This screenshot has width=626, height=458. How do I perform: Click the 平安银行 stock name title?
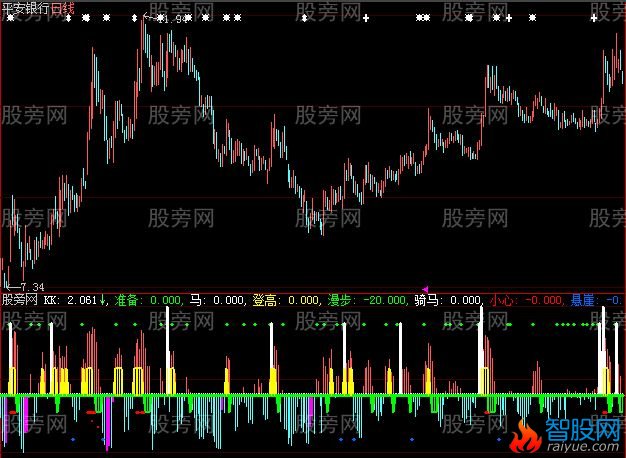[26, 8]
